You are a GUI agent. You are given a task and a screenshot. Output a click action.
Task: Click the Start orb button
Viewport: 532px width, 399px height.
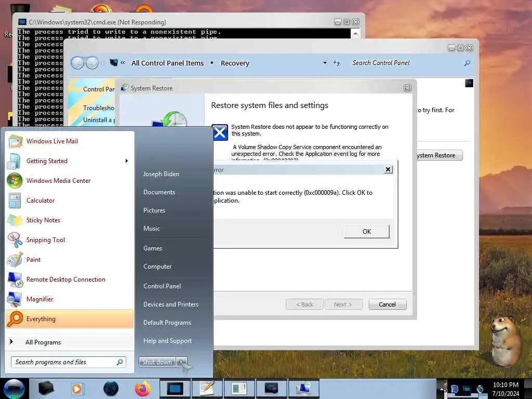tap(14, 389)
